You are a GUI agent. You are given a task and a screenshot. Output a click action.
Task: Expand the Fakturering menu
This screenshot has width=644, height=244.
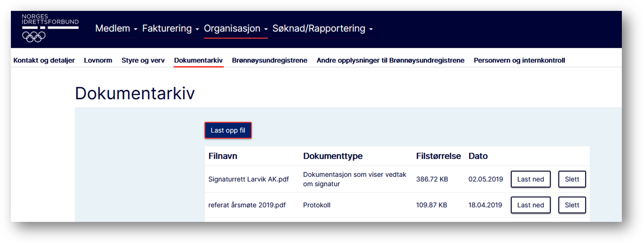[170, 28]
